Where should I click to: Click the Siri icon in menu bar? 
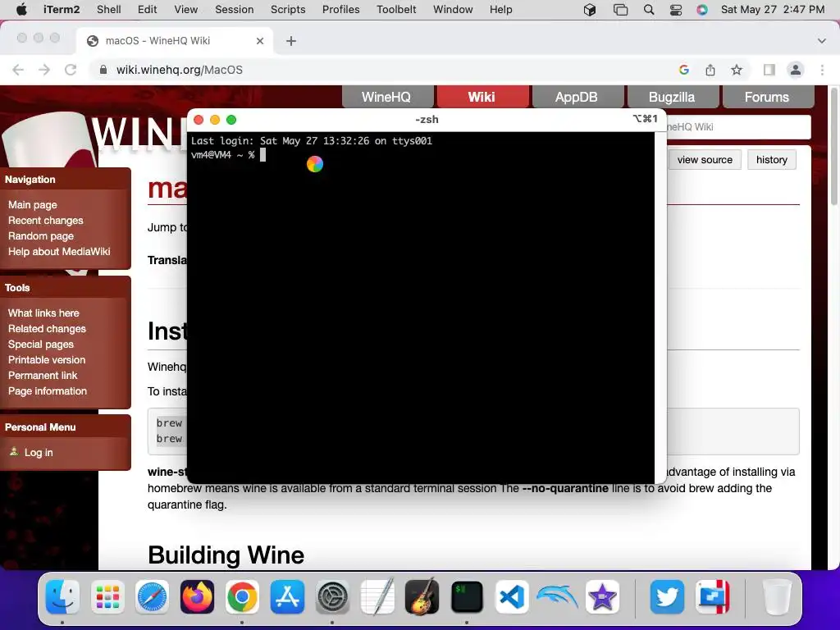[702, 10]
